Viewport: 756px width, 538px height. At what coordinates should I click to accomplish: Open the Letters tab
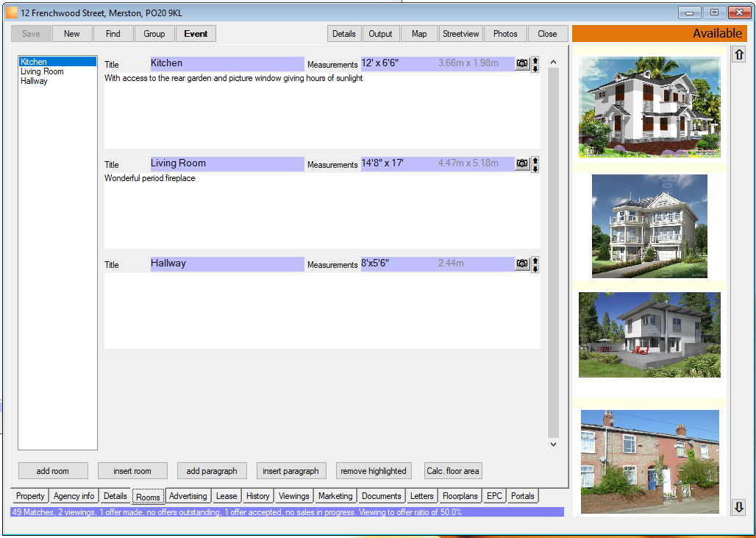coord(422,496)
